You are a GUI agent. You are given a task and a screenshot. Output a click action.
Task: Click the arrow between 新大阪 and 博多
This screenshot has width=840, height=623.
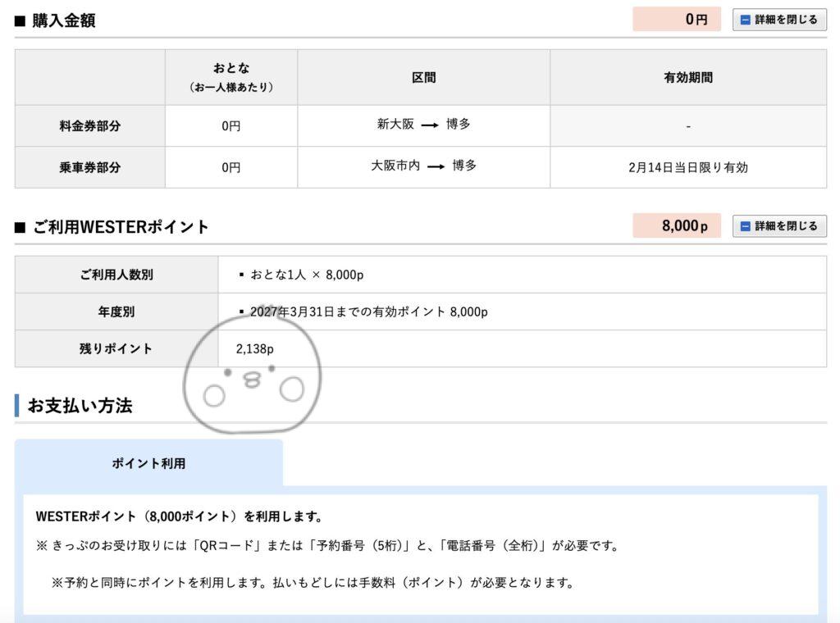(430, 125)
